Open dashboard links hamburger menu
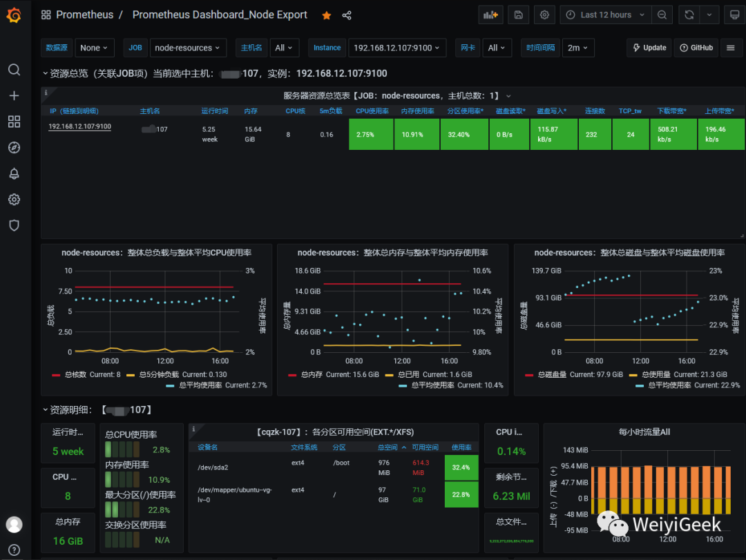This screenshot has height=560, width=746. point(731,48)
